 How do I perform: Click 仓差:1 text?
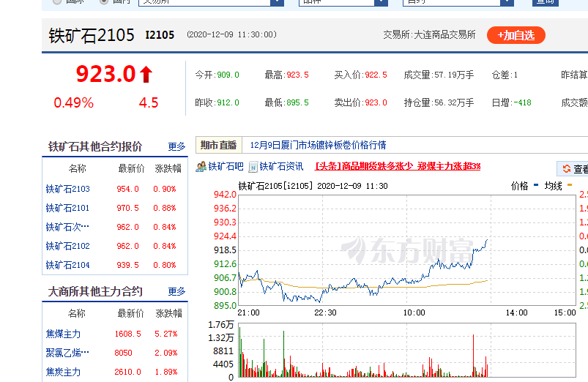point(505,75)
